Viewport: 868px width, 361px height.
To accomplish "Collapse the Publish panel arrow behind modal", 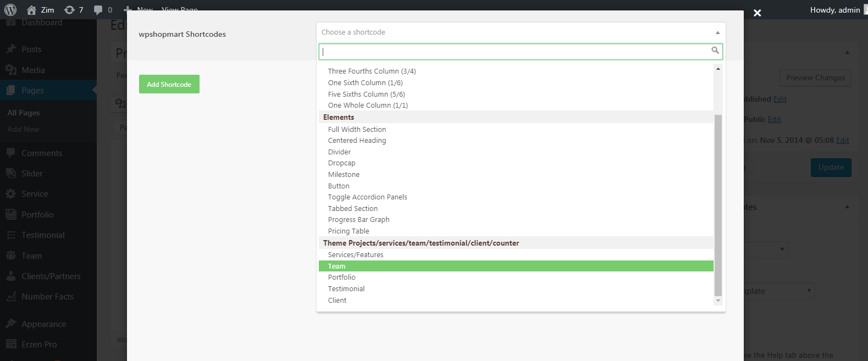I will point(847,52).
